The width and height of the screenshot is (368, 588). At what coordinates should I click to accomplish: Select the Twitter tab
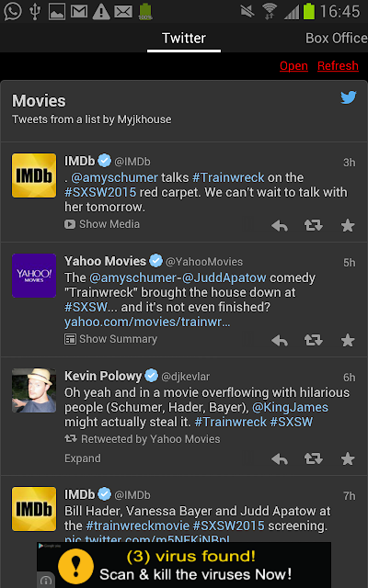coord(184,39)
